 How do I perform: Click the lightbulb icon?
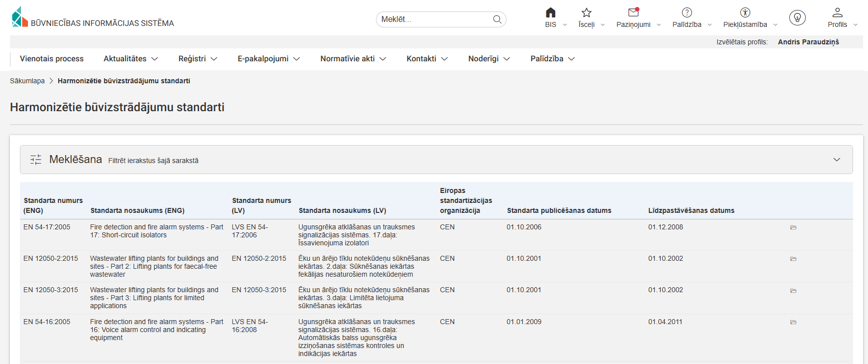797,18
